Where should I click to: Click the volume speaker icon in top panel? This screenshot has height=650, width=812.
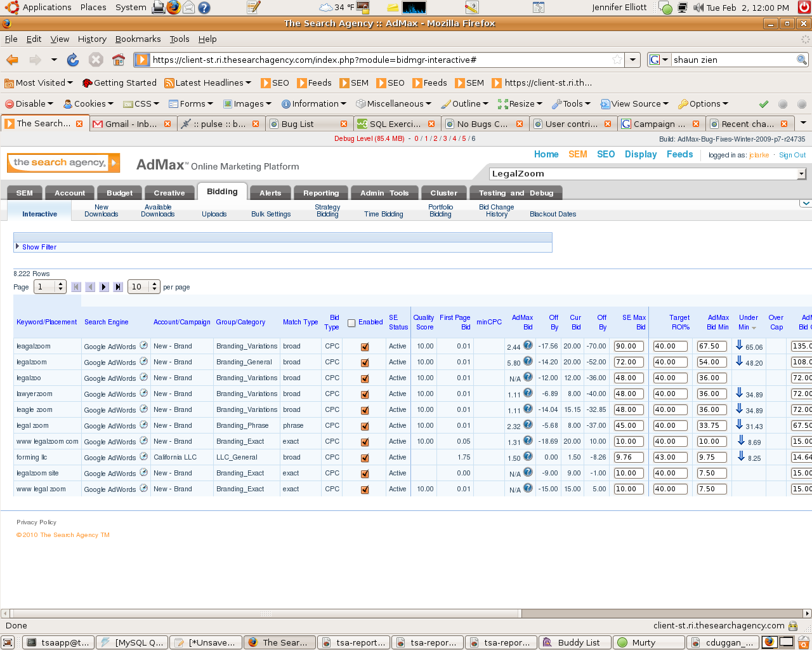click(x=698, y=8)
